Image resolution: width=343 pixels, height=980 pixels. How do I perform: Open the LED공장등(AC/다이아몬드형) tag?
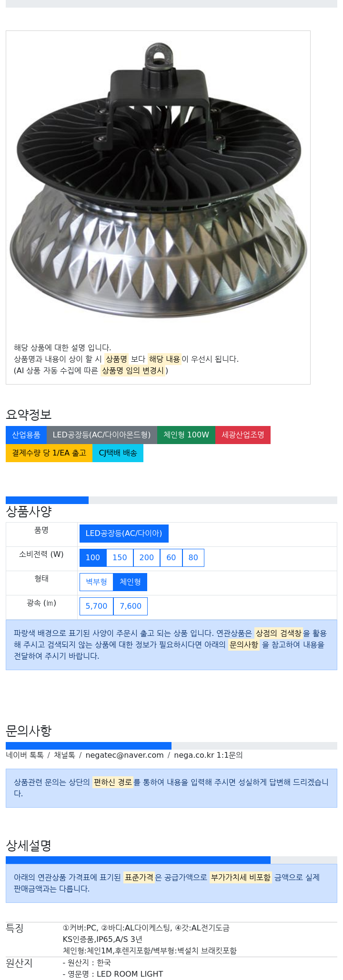coord(102,435)
